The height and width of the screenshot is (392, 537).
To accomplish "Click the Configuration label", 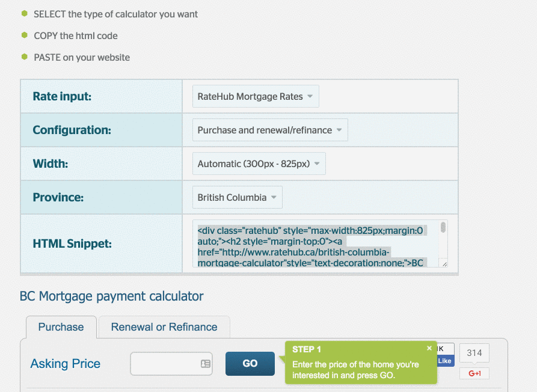I will tap(72, 130).
